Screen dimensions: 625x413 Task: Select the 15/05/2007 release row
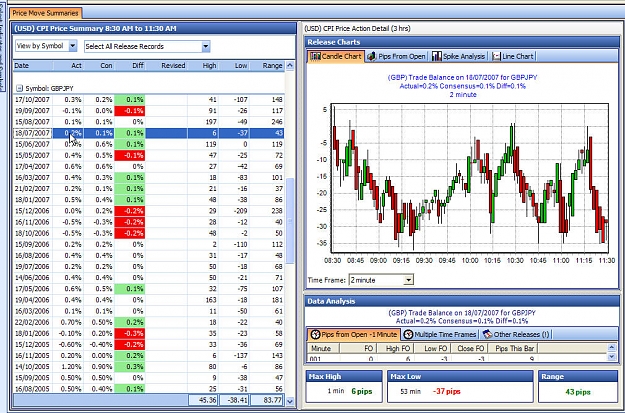click(149, 155)
